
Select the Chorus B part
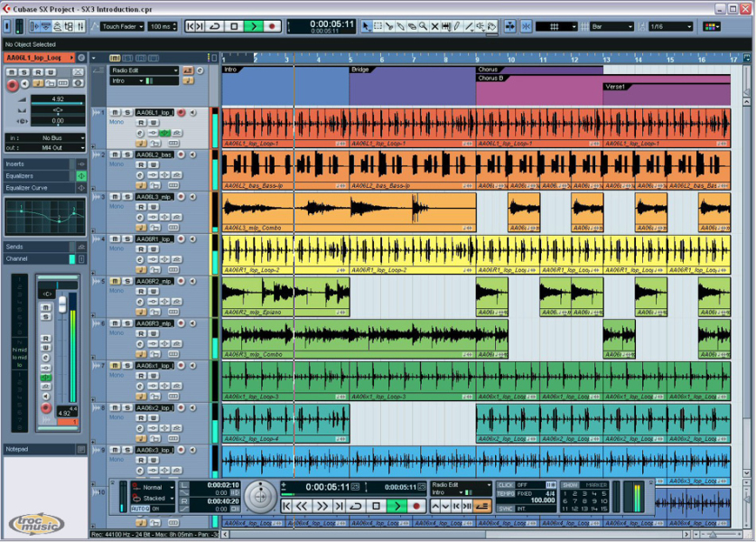(x=539, y=90)
